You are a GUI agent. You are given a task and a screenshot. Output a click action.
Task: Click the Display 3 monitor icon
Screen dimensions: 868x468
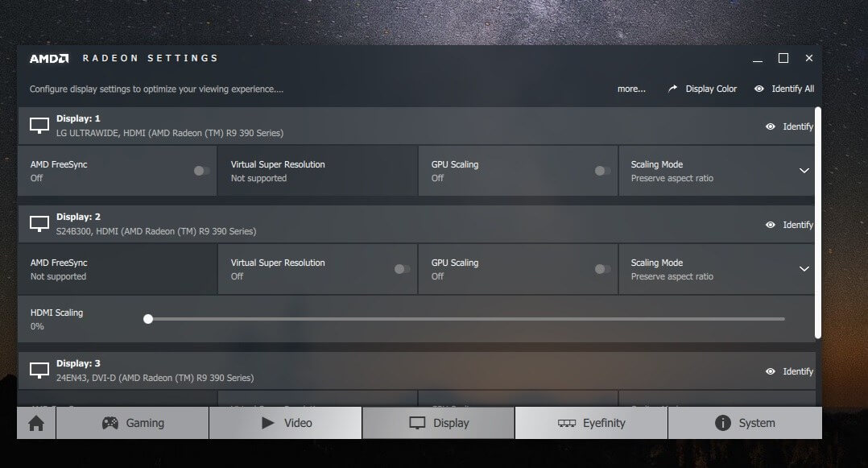click(x=39, y=371)
